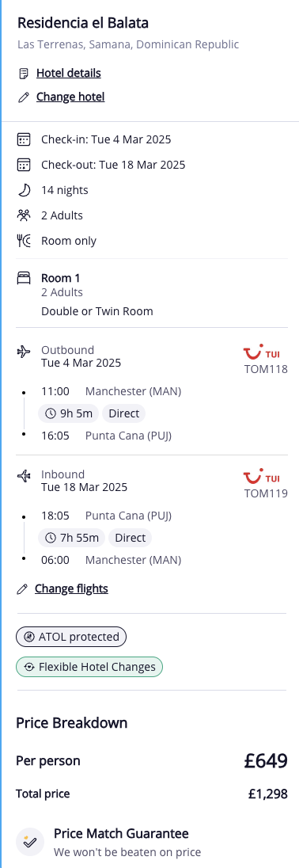Click the Residencia el Balata hotel title

tap(83, 23)
